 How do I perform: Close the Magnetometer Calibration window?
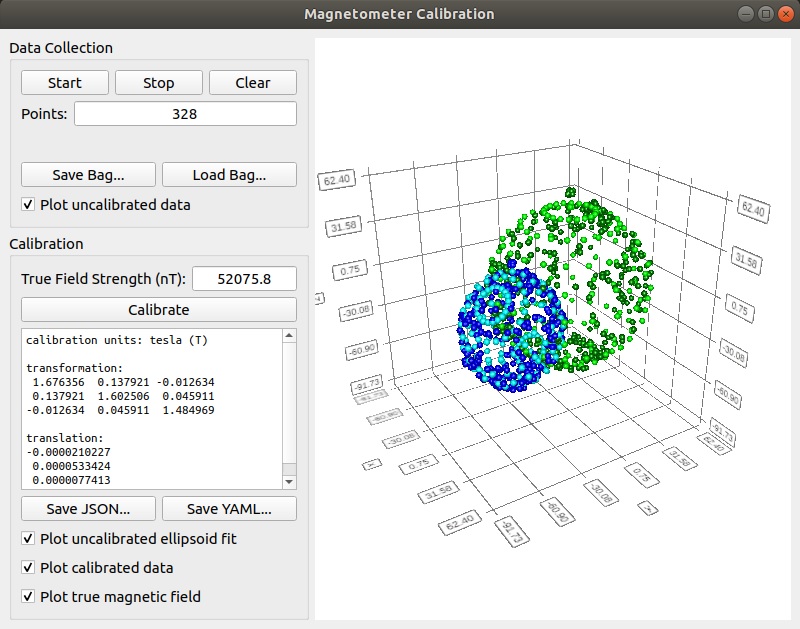click(x=785, y=14)
